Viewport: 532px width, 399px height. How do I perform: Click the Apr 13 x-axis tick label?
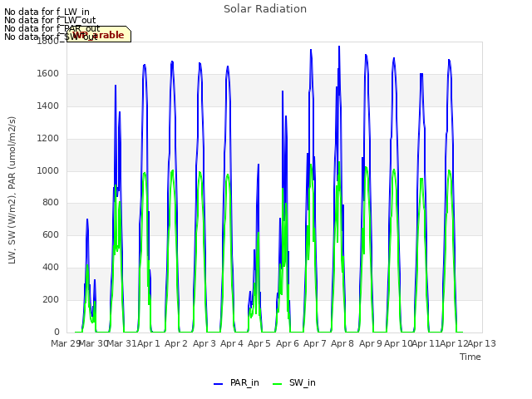point(482,343)
